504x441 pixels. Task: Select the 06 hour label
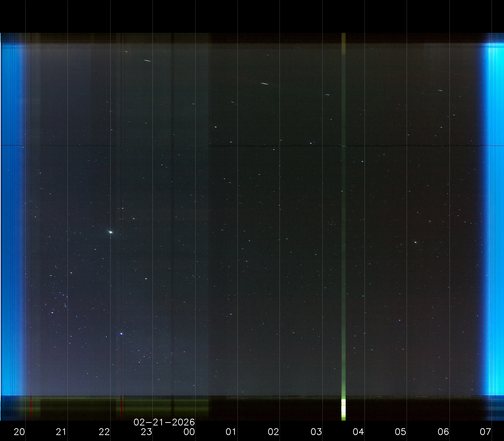(x=443, y=432)
